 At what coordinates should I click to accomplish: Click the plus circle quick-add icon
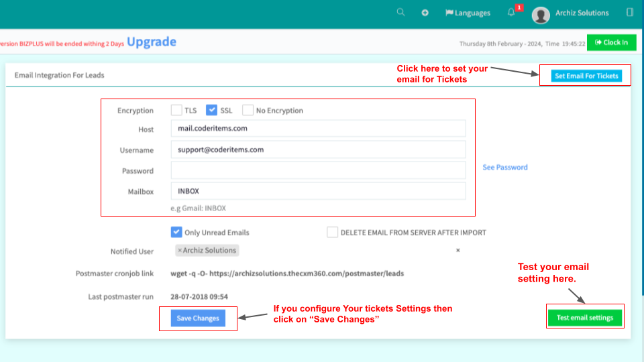click(x=425, y=13)
